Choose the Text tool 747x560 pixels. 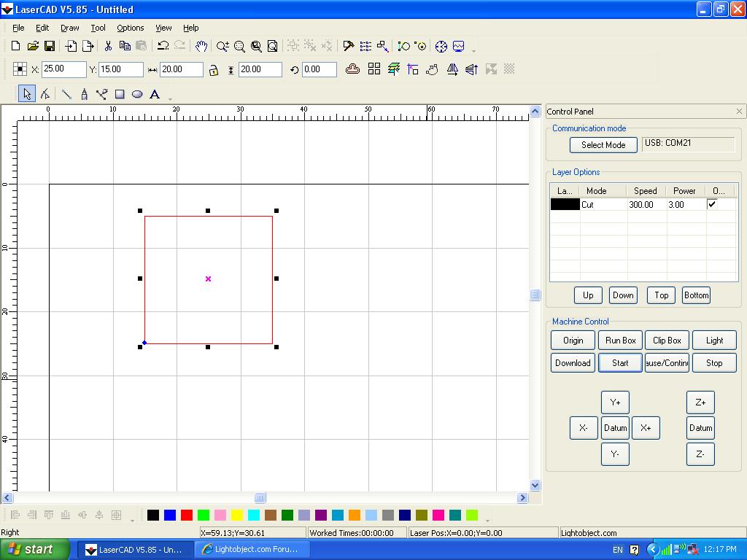click(x=155, y=94)
